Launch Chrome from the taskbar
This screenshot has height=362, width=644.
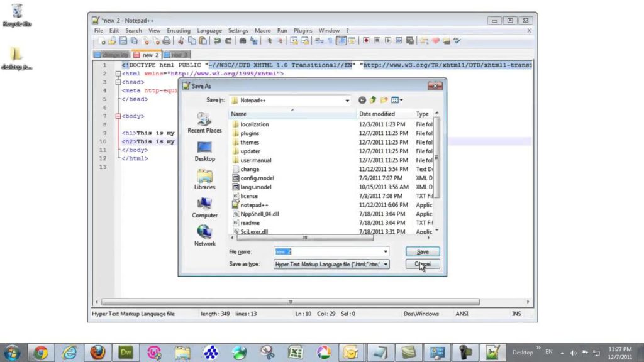point(42,352)
